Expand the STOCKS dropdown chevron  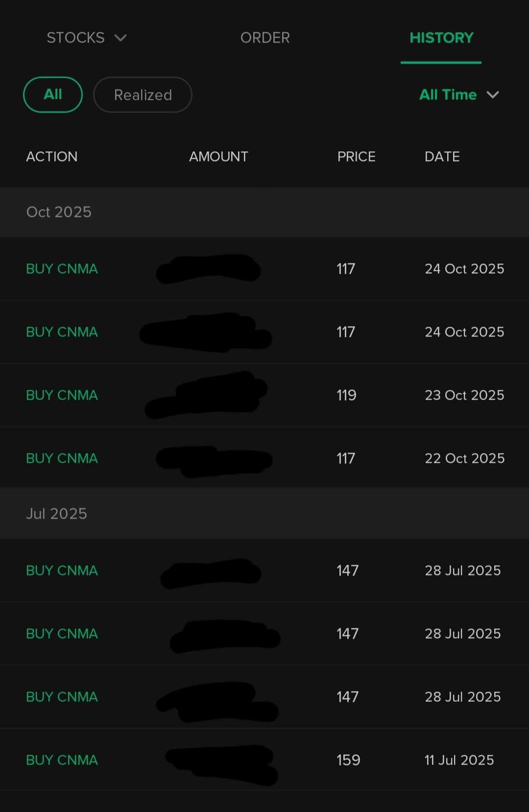[120, 38]
